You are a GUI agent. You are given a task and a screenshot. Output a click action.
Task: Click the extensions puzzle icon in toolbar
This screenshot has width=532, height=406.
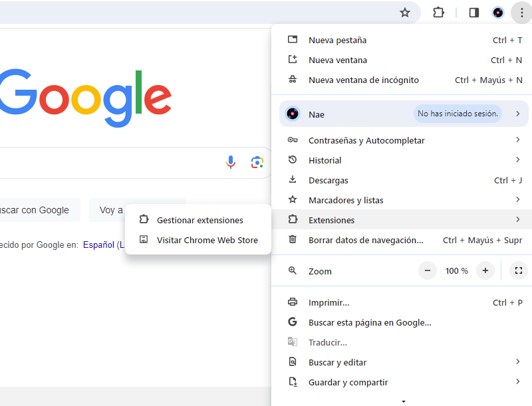pos(438,12)
